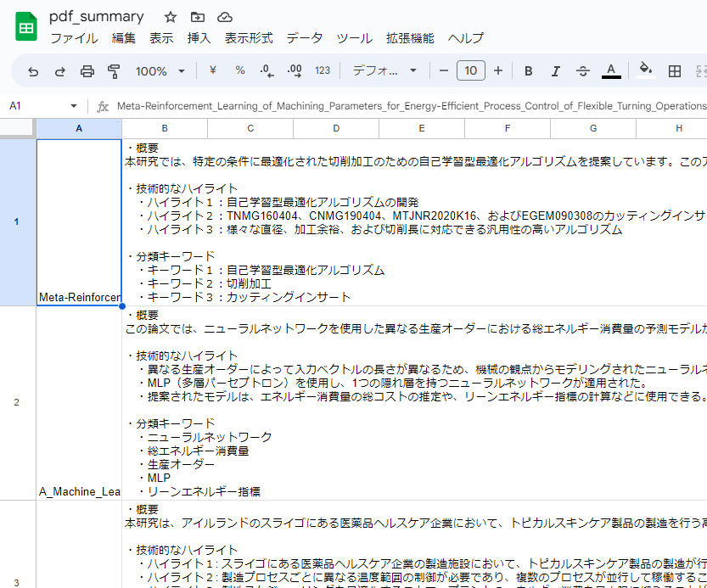Decrease decimal places

tap(267, 70)
